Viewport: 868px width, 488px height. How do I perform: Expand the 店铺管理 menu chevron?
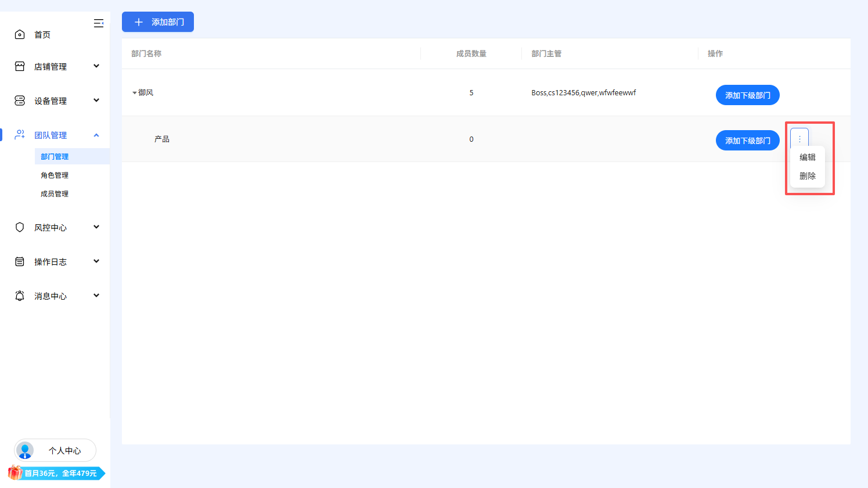point(96,66)
